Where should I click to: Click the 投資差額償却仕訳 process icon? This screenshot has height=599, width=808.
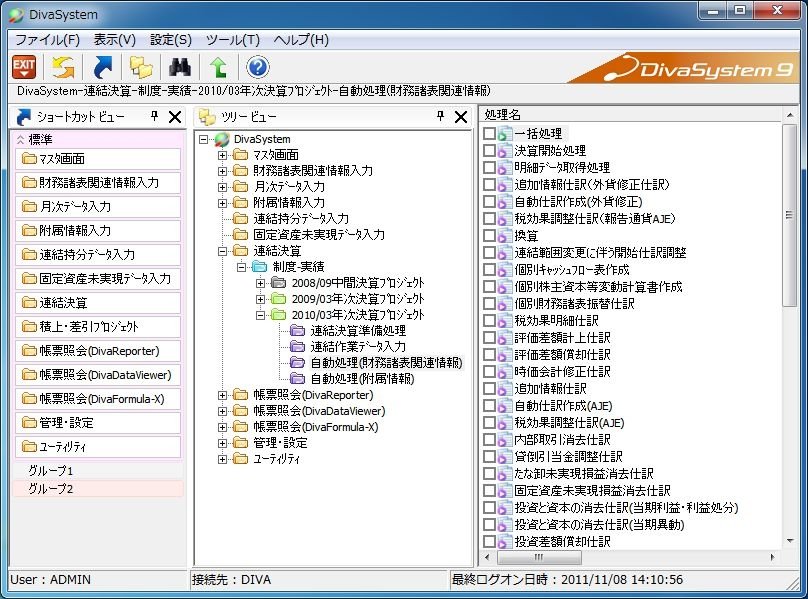pos(504,542)
